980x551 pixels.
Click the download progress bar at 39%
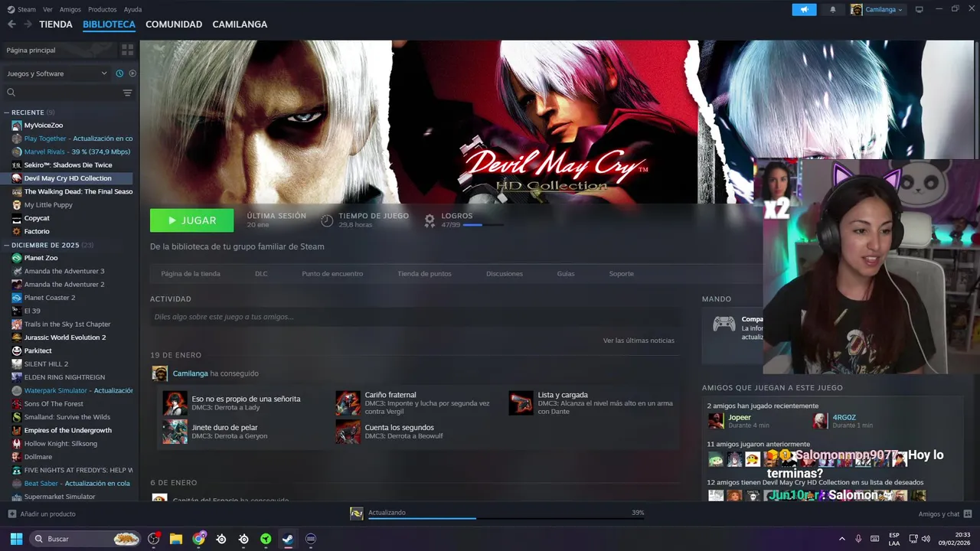point(506,518)
